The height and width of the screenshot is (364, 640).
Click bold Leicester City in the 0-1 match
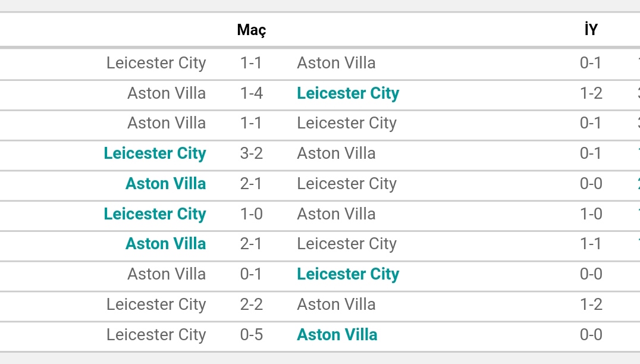click(348, 274)
